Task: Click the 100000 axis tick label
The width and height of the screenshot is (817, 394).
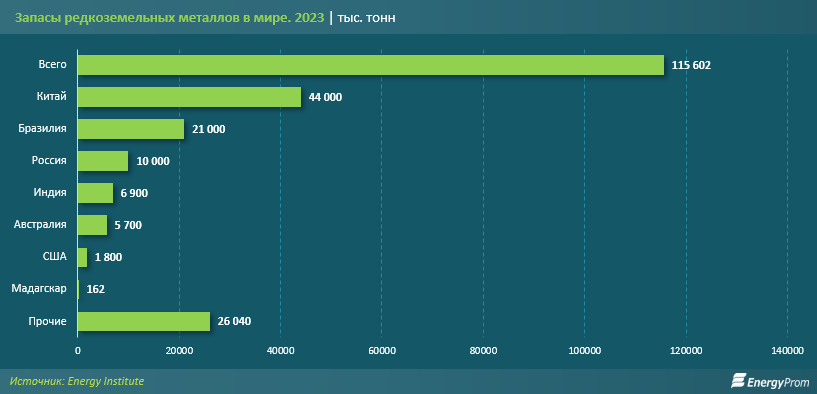Action: 585,352
